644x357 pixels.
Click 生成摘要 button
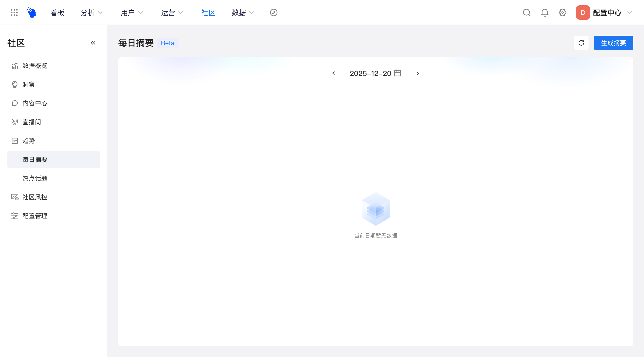click(x=613, y=43)
